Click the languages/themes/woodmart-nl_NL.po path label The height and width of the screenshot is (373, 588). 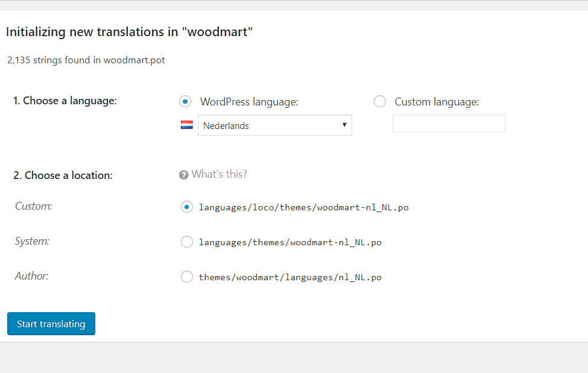pyautogui.click(x=290, y=242)
